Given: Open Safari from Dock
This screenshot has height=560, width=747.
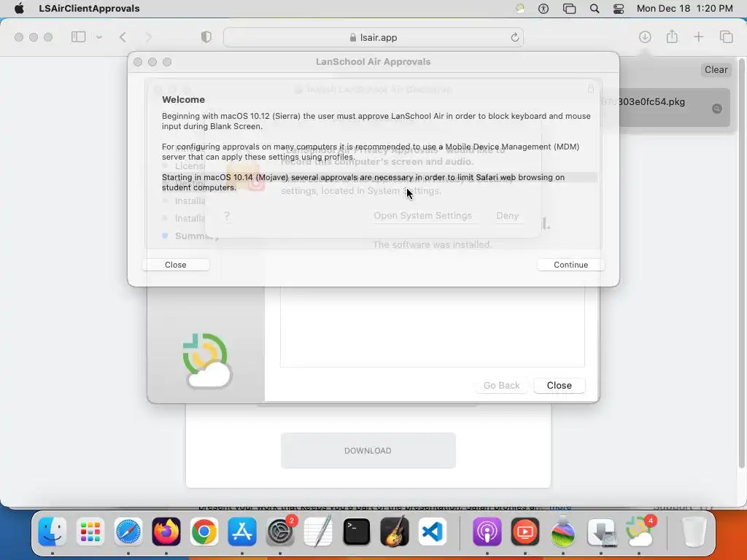Looking at the screenshot, I should (x=128, y=532).
